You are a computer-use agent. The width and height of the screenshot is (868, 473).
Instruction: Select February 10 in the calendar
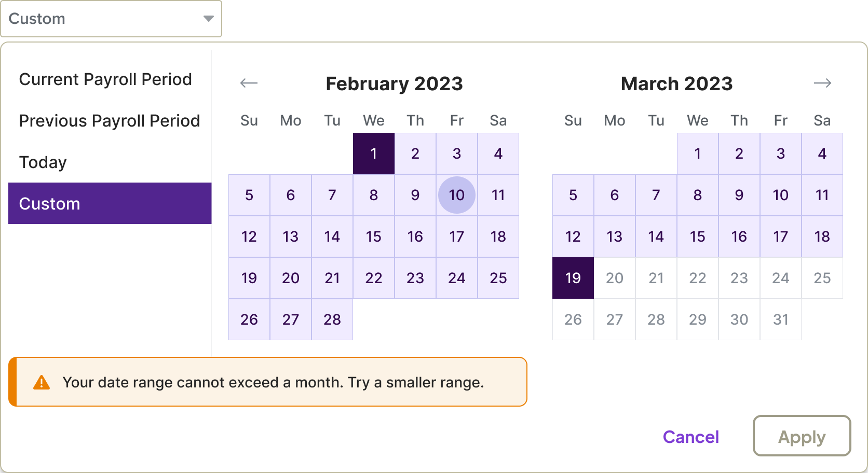pyautogui.click(x=457, y=195)
